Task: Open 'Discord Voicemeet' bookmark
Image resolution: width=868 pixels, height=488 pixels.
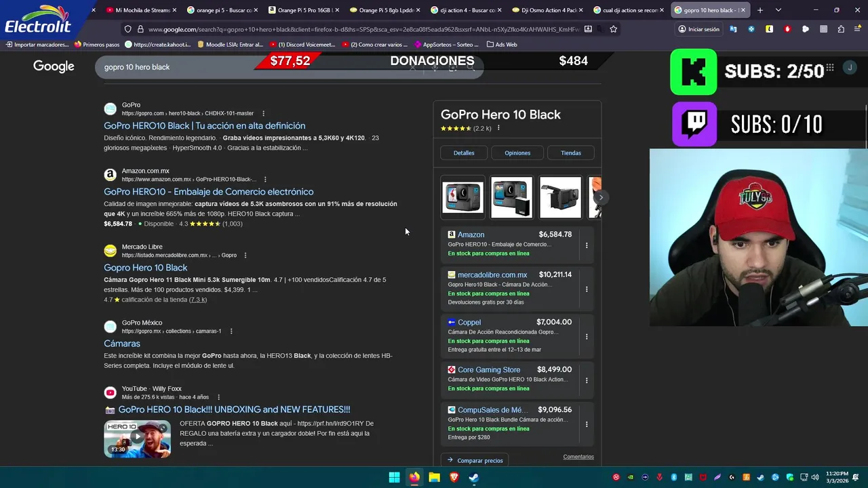Action: 302,45
